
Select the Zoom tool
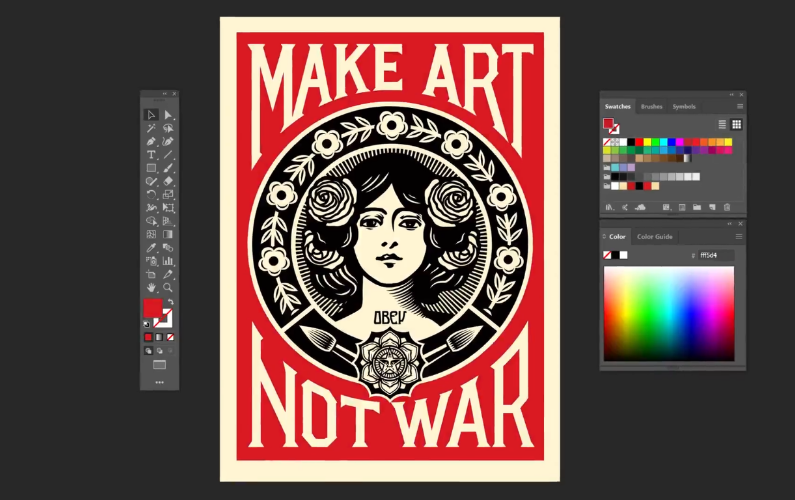click(168, 288)
